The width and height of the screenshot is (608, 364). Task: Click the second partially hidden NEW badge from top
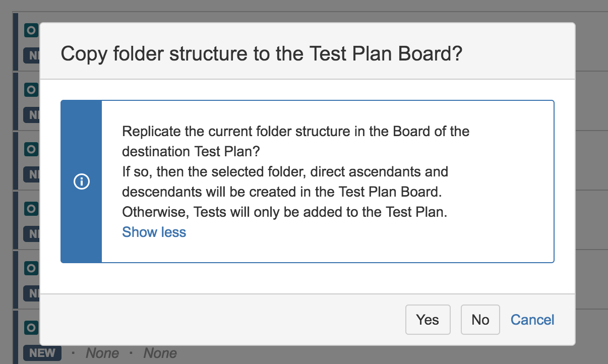(x=32, y=114)
